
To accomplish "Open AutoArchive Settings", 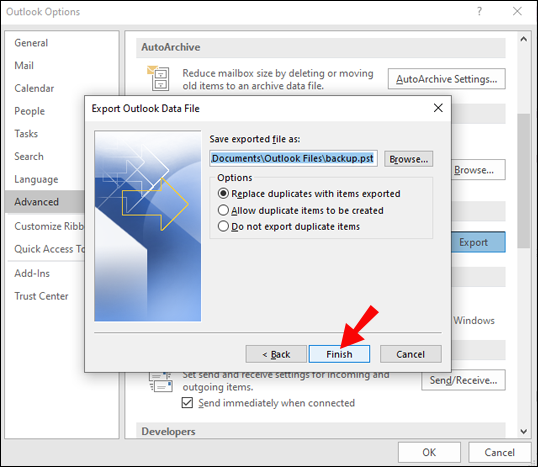I will tap(446, 79).
